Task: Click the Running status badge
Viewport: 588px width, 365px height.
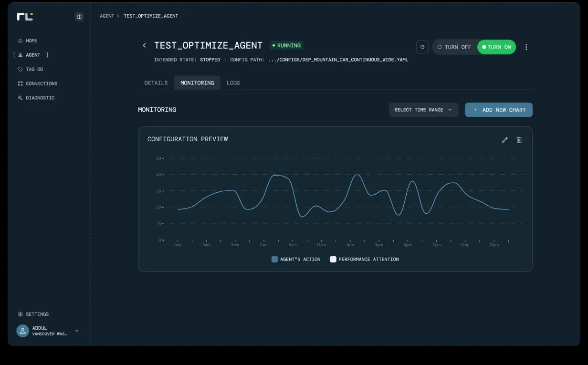Action: [x=286, y=45]
